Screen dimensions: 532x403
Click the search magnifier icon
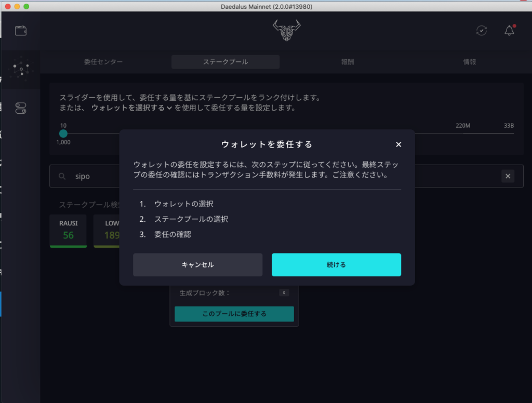(62, 177)
